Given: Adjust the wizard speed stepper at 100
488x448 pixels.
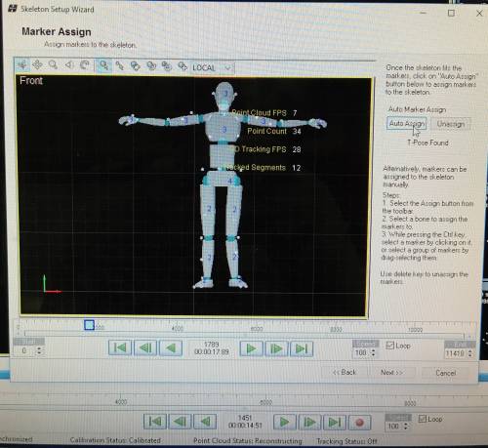Looking at the screenshot, I should tap(373, 352).
